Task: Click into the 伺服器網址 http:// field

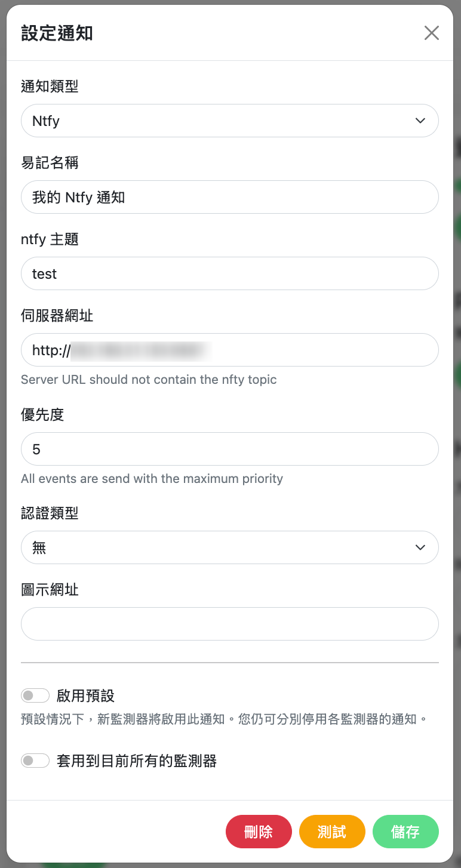Action: pyautogui.click(x=230, y=350)
